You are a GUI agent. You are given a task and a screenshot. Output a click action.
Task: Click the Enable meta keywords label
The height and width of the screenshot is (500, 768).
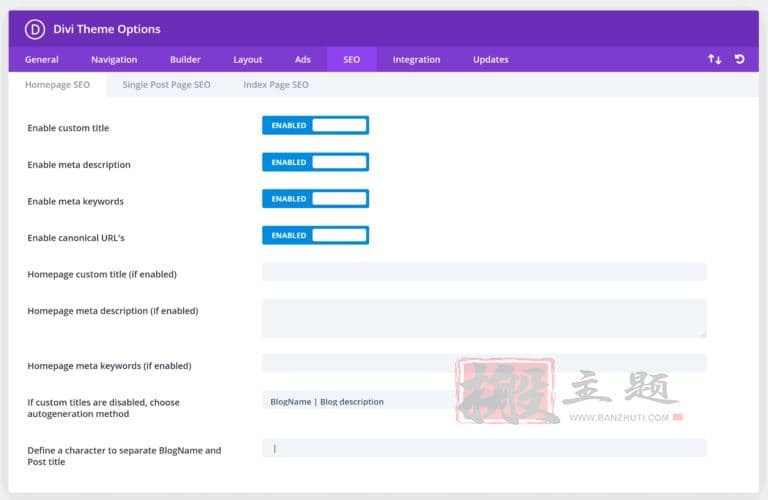tap(75, 201)
